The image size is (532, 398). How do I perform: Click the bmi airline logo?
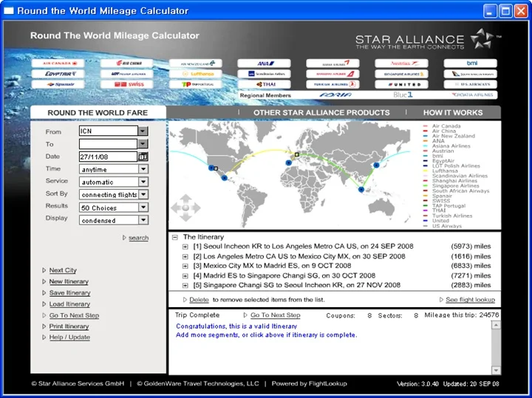point(471,63)
